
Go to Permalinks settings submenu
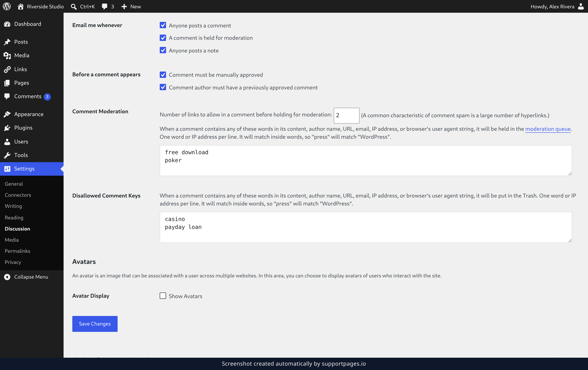click(x=18, y=251)
